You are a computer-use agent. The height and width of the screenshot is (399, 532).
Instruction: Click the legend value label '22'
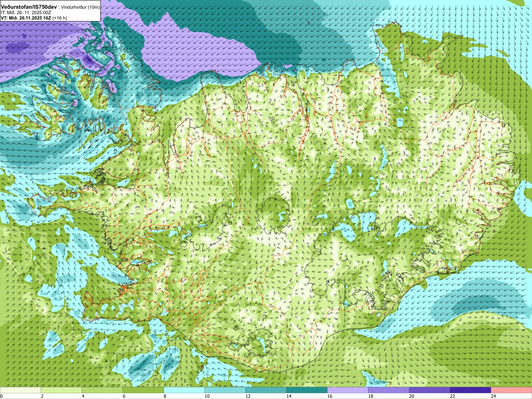point(452,397)
